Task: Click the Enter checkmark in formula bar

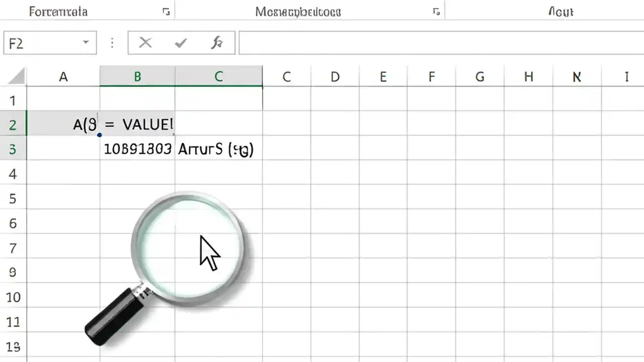Action: click(x=180, y=43)
